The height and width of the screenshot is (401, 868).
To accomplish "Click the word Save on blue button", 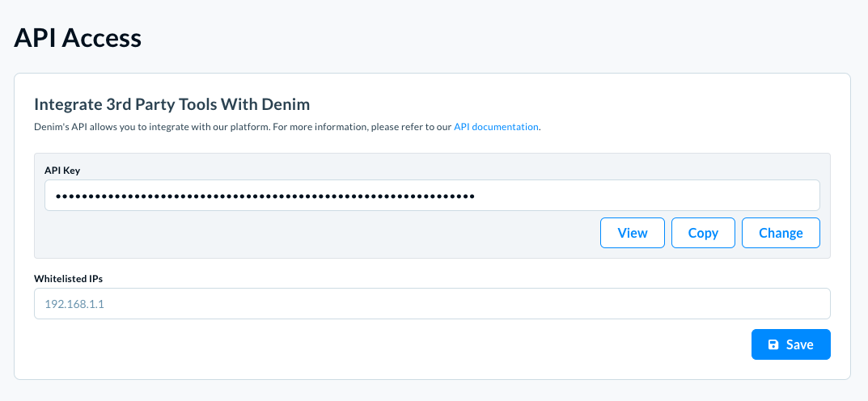I will click(x=800, y=344).
